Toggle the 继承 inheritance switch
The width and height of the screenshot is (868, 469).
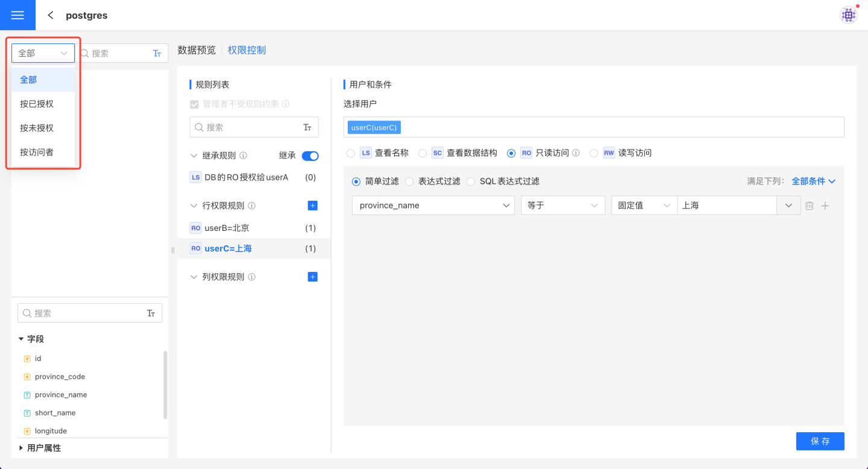[x=310, y=156]
